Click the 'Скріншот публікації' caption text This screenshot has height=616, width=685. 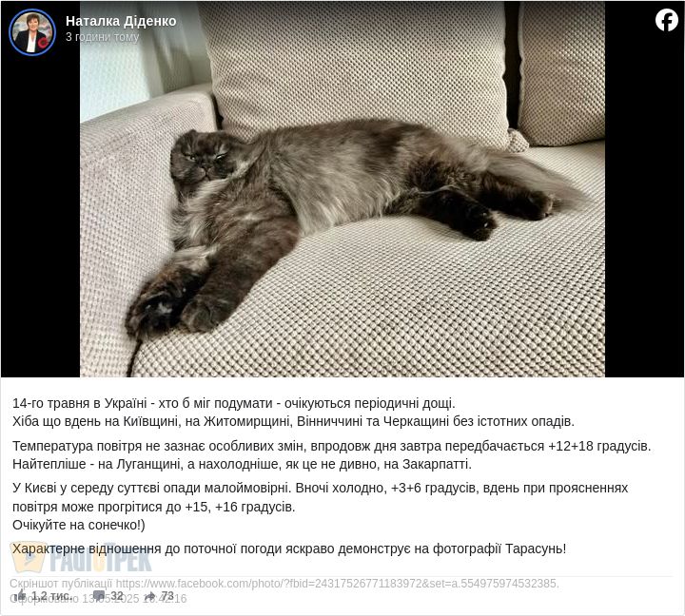coord(61,584)
